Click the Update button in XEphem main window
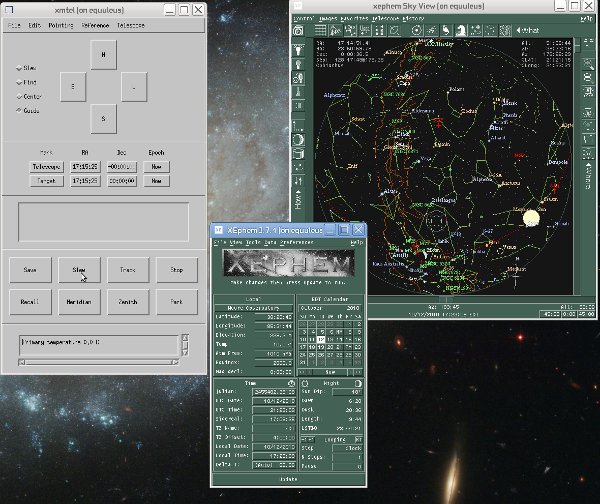 pos(289,479)
